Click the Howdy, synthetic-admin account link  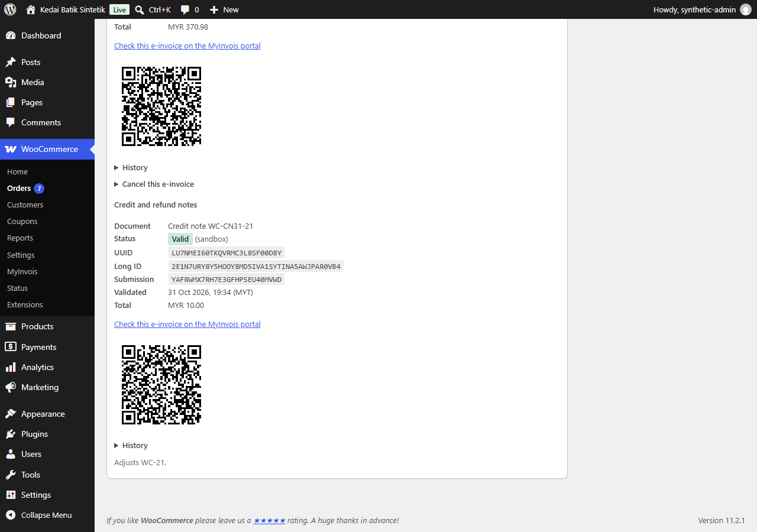click(702, 9)
